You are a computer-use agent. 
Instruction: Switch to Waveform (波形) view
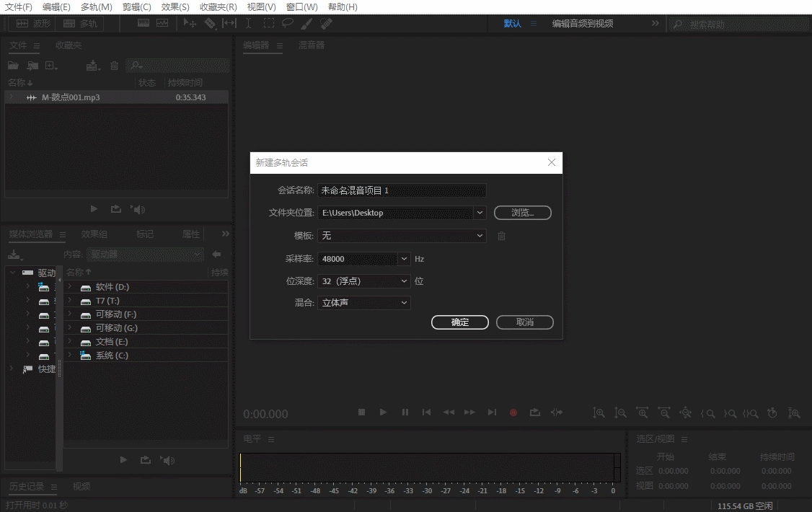click(32, 24)
